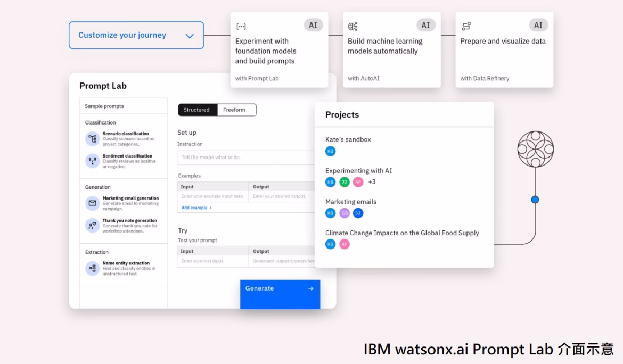Click the Add example link
The height and width of the screenshot is (364, 623).
(196, 208)
